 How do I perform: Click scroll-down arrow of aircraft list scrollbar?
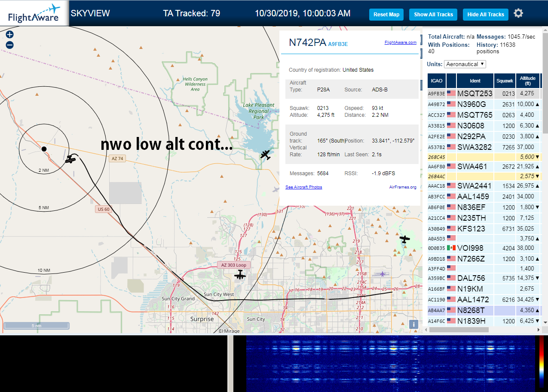coord(545,322)
